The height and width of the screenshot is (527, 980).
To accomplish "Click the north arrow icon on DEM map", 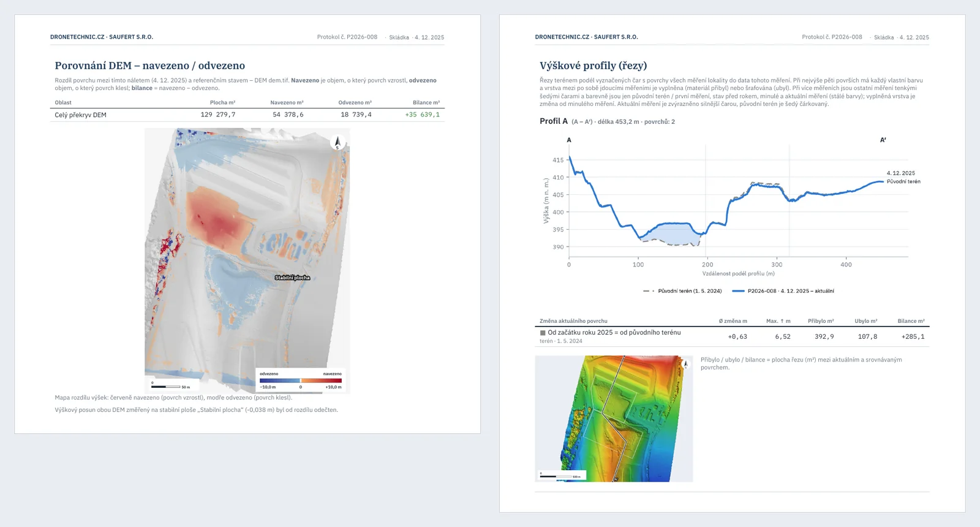I will [x=337, y=143].
